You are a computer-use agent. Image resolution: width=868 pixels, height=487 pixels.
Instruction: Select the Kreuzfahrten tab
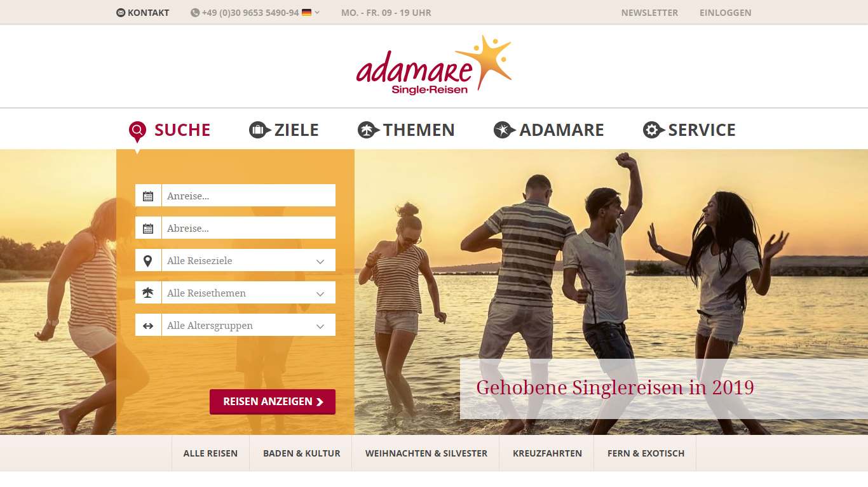point(547,453)
